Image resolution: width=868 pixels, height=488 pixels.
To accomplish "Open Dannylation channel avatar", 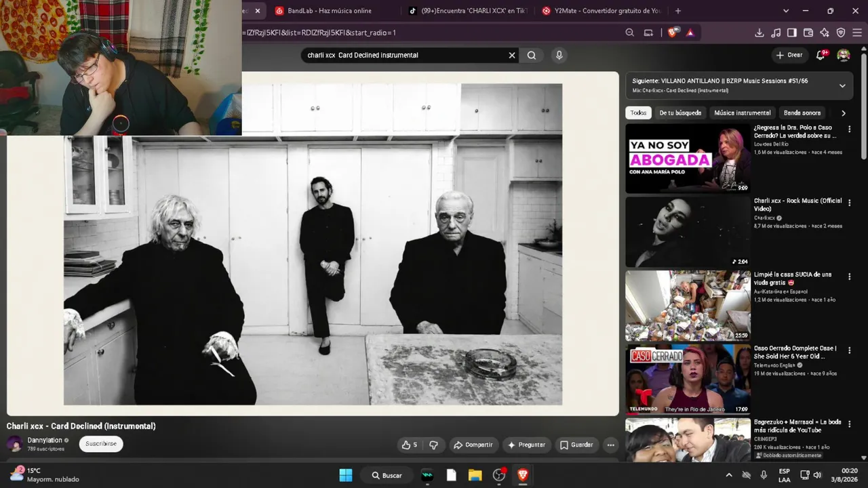I will [x=14, y=444].
